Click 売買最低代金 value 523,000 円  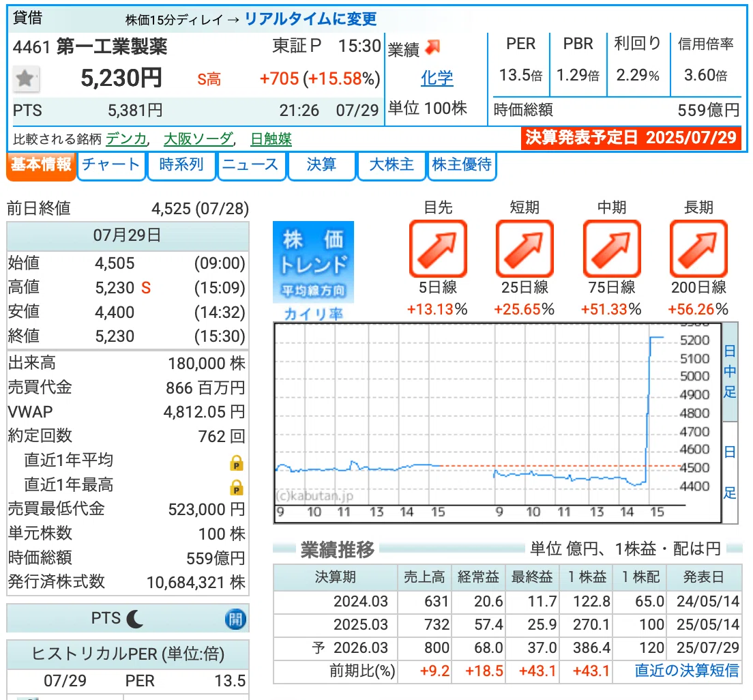(207, 509)
